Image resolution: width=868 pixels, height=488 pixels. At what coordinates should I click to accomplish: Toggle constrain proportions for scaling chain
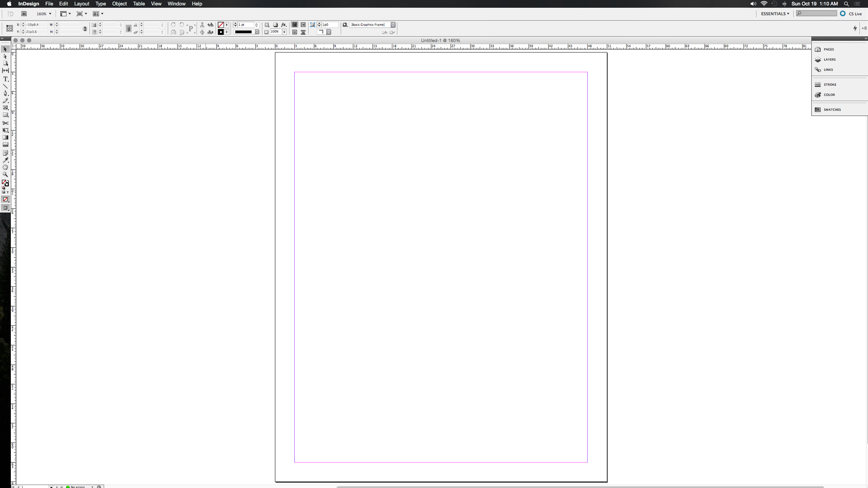pyautogui.click(x=128, y=29)
